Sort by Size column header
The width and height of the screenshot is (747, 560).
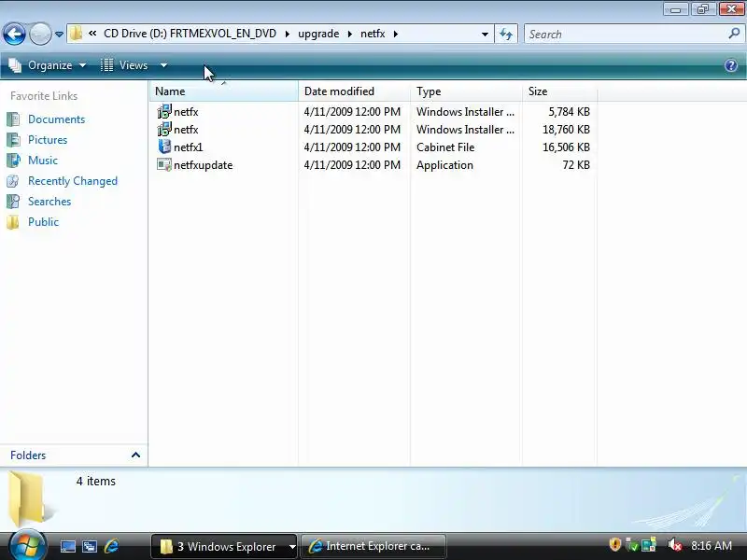559,91
